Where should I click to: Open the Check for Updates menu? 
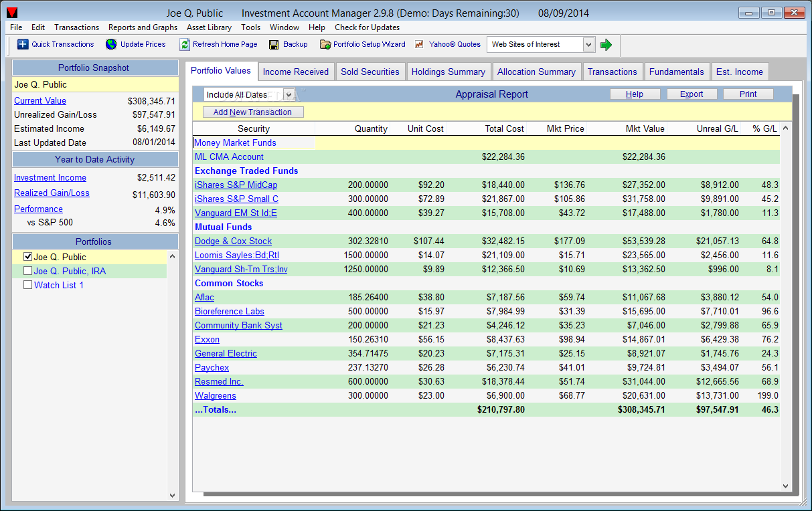[367, 27]
